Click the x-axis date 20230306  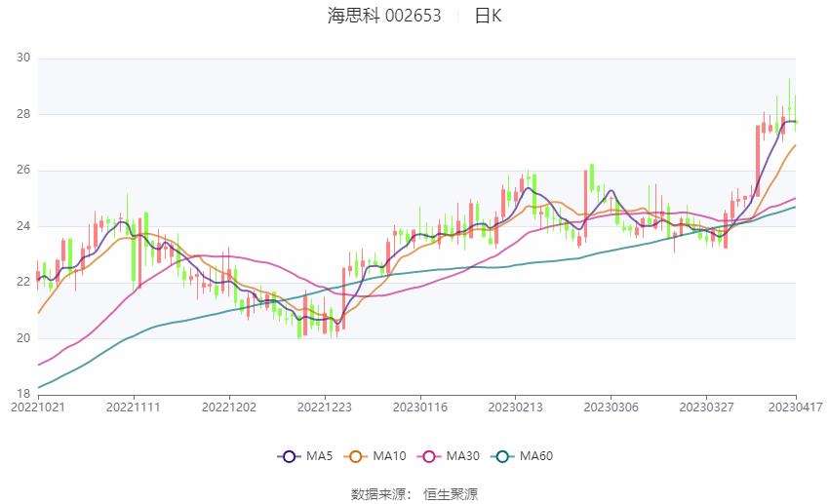coord(611,407)
